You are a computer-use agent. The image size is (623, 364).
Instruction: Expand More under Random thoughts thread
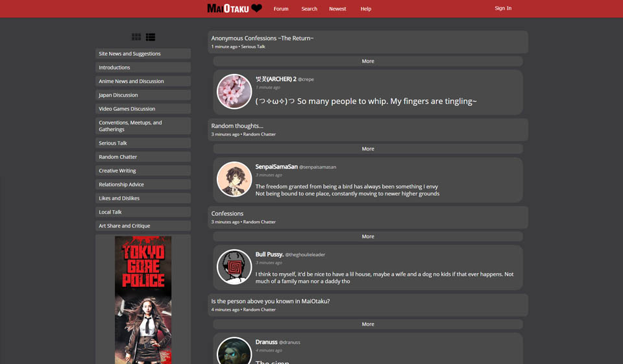pyautogui.click(x=367, y=149)
